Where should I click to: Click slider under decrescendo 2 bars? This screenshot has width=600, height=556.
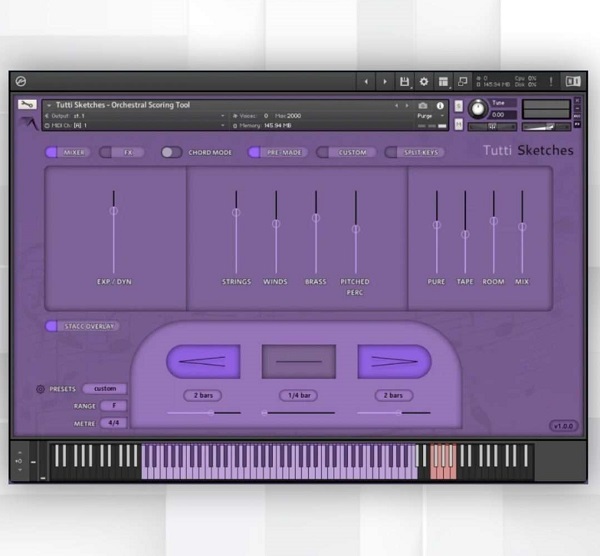(x=394, y=413)
